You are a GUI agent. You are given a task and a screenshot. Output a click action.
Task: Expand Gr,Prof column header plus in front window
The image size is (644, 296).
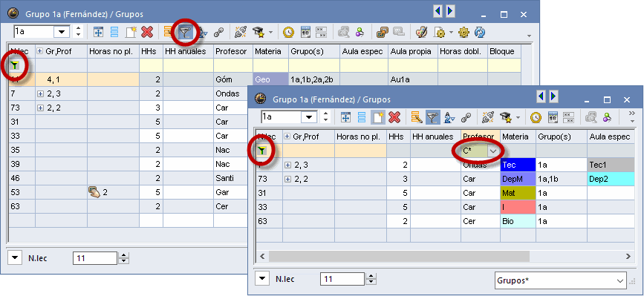287,137
